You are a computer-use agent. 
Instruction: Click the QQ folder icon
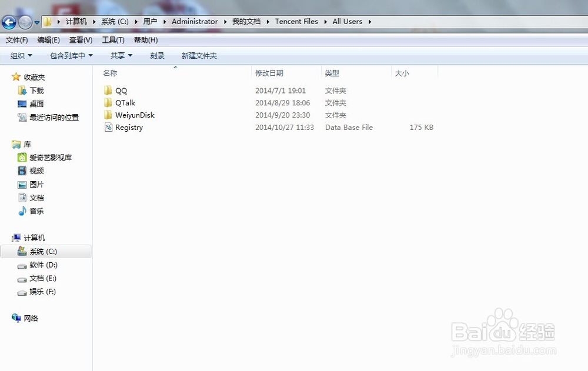108,91
